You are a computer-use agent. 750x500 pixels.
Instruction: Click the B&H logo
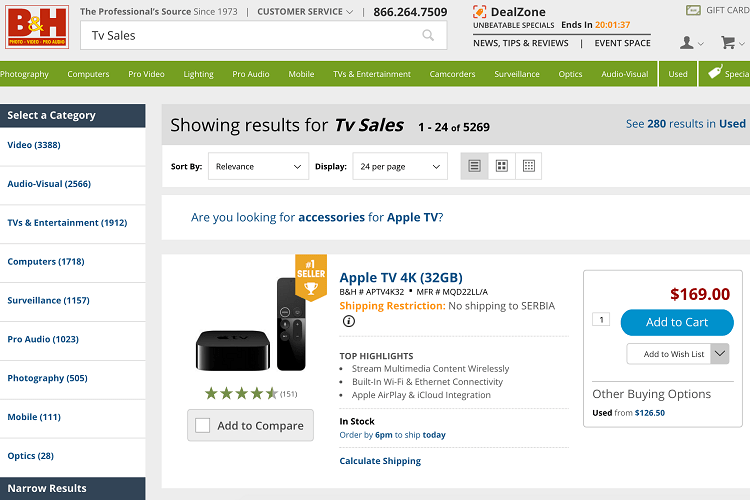37,27
